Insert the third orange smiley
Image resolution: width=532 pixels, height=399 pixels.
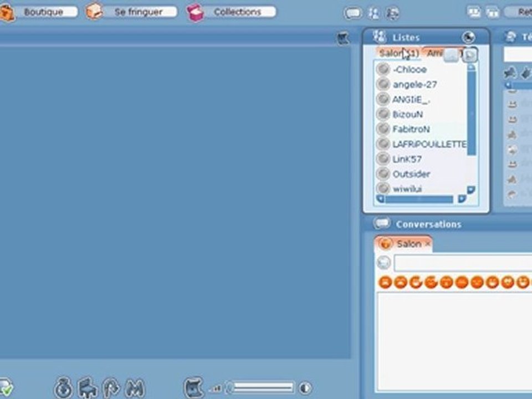click(416, 282)
